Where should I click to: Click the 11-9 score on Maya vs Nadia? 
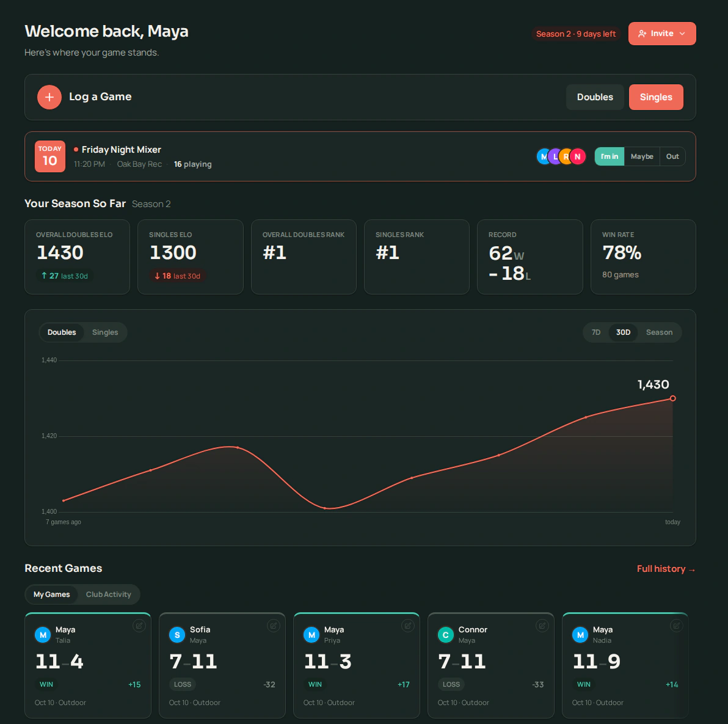(x=597, y=661)
